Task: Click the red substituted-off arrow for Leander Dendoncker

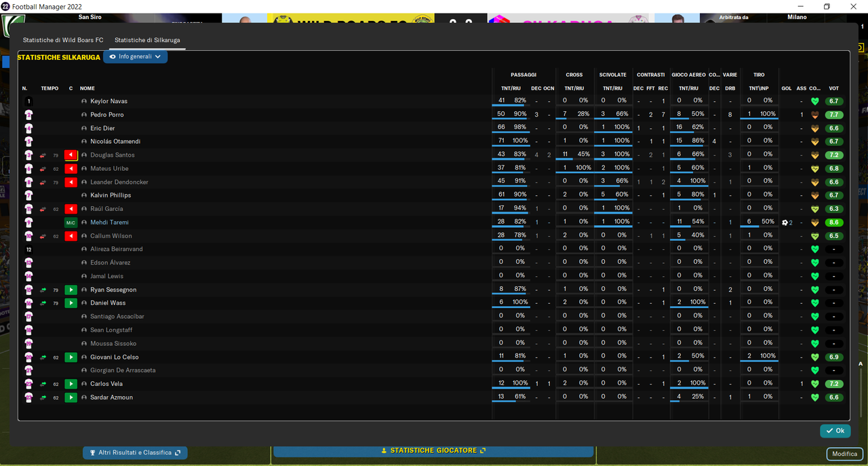Action: coord(71,182)
